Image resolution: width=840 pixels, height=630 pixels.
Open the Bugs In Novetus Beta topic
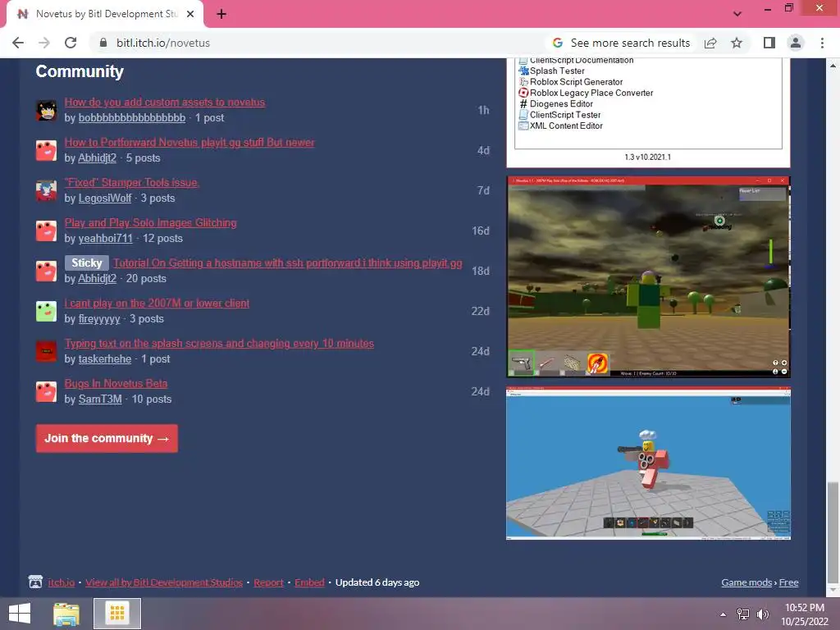click(116, 384)
